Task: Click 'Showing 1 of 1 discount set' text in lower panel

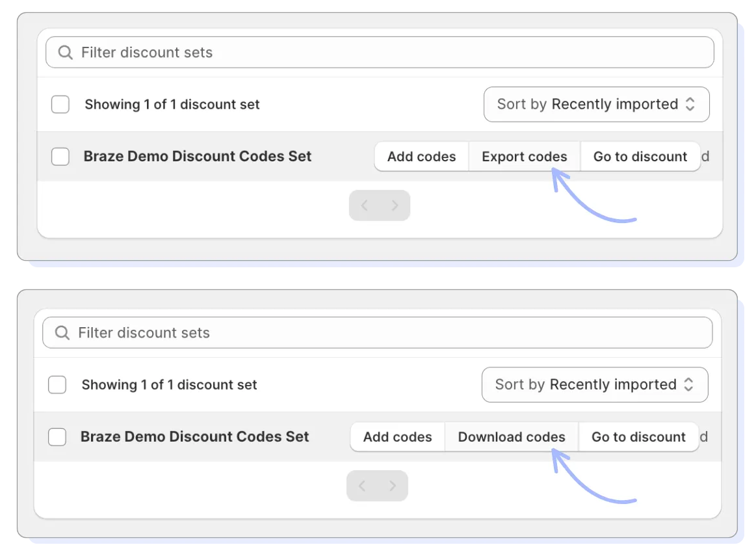Action: pyautogui.click(x=169, y=384)
